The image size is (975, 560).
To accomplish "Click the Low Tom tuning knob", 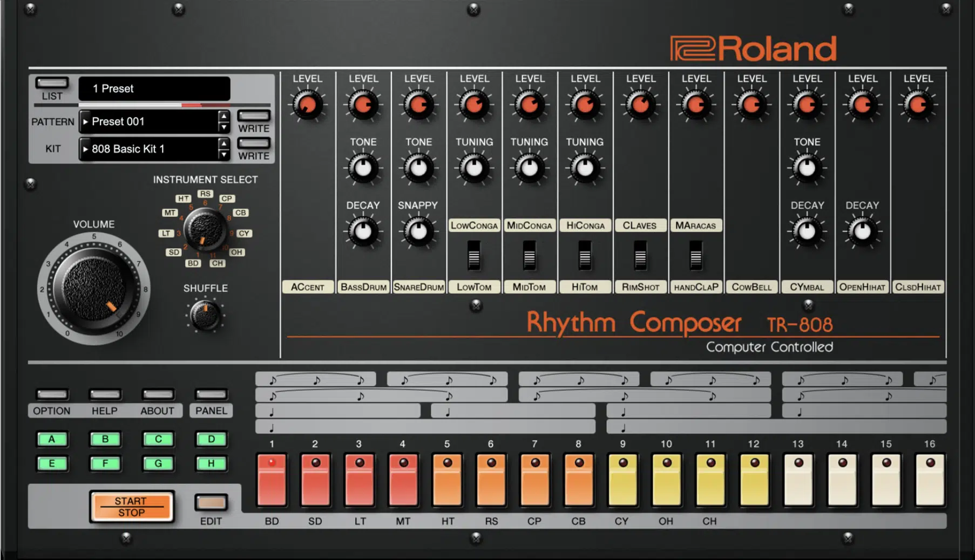I will (x=475, y=168).
